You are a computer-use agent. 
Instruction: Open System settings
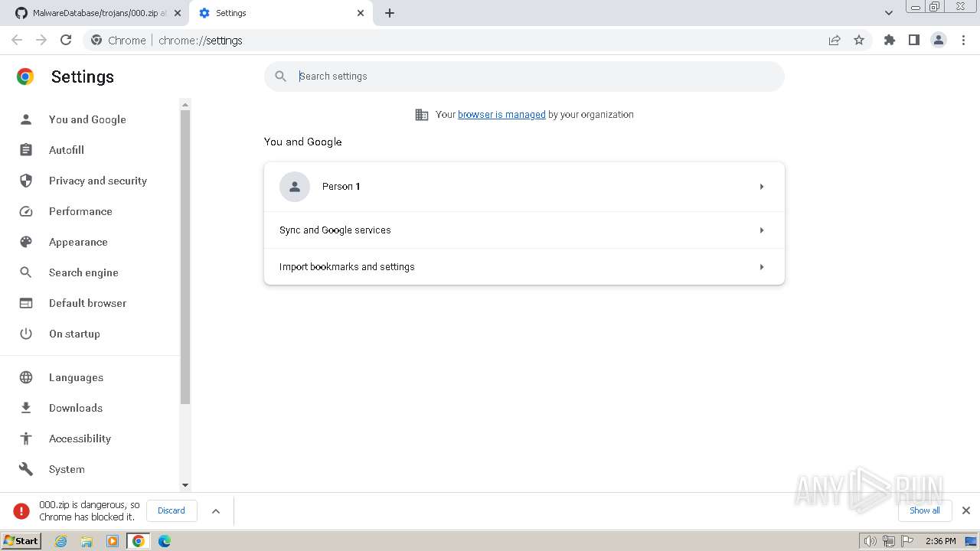click(x=67, y=469)
